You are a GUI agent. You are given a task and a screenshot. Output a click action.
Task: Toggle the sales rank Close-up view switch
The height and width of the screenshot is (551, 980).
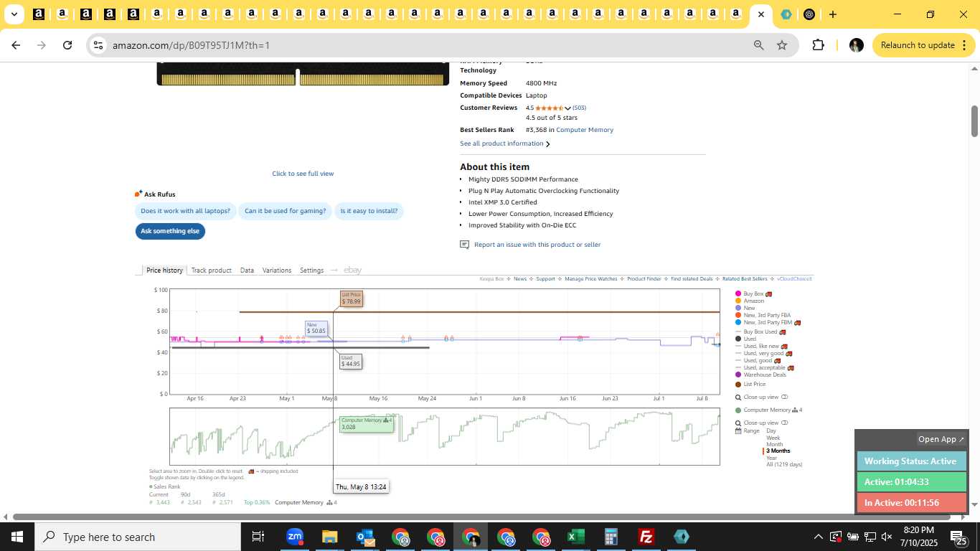click(785, 423)
